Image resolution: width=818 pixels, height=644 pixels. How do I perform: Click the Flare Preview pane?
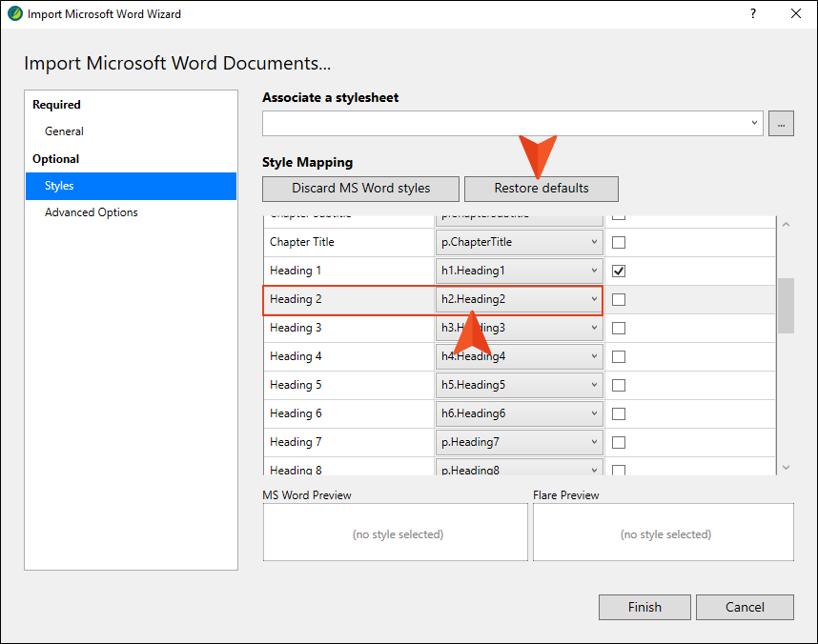[664, 533]
